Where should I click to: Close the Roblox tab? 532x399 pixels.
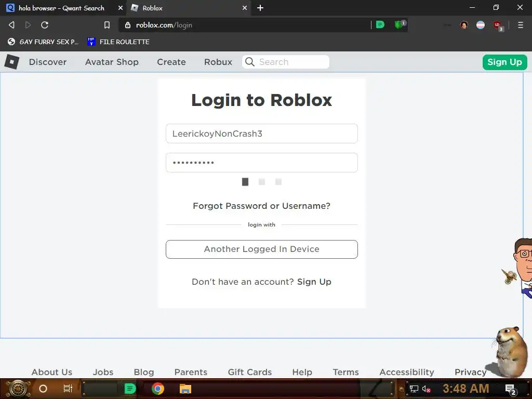pyautogui.click(x=245, y=8)
